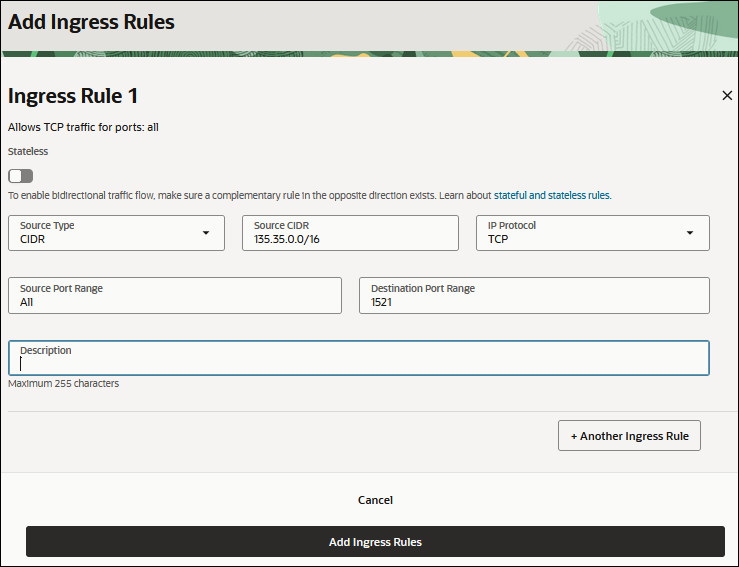Click the Add Ingress Rules panel title
739x567 pixels.
click(x=92, y=22)
